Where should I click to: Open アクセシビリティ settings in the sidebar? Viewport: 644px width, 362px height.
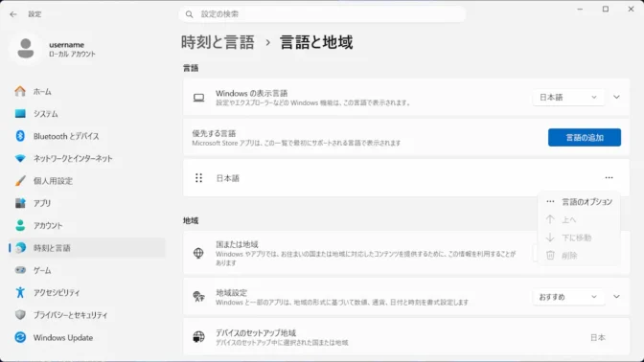[x=87, y=293]
